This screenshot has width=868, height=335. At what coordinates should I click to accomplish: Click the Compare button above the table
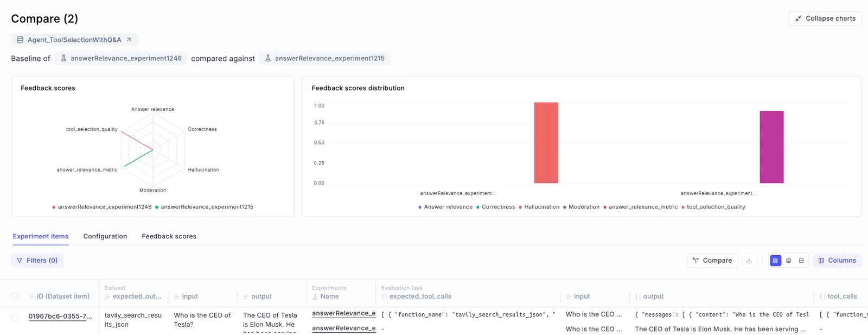point(712,261)
